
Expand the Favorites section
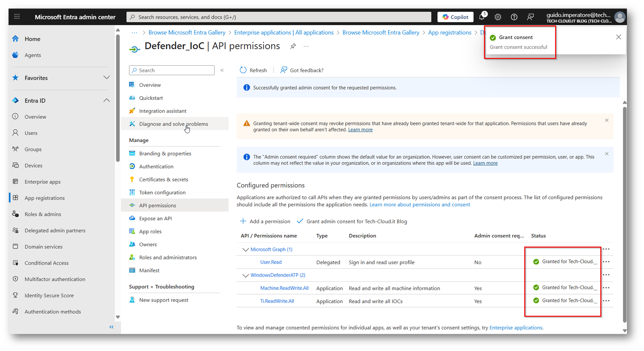click(106, 78)
